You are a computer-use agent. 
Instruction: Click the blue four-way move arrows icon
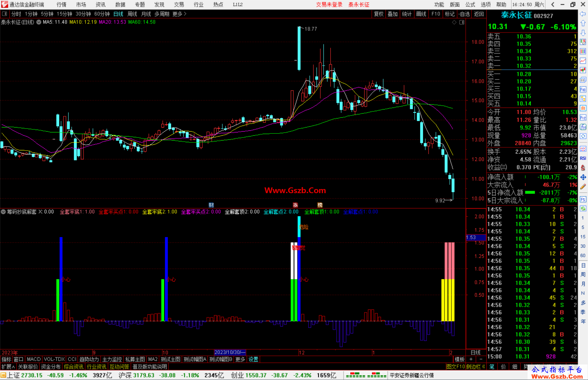pos(583,177)
